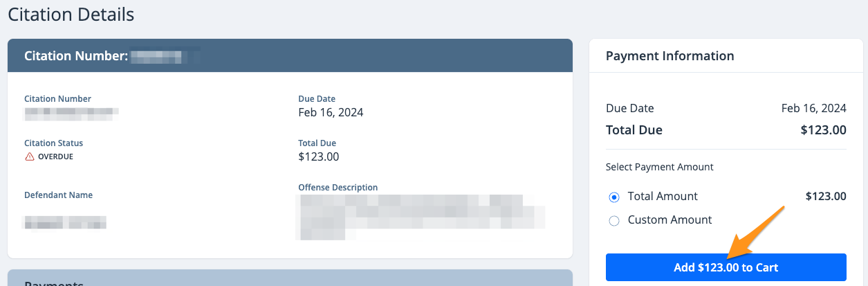Click the $123.00 price beside Total Amount option

[x=826, y=197]
